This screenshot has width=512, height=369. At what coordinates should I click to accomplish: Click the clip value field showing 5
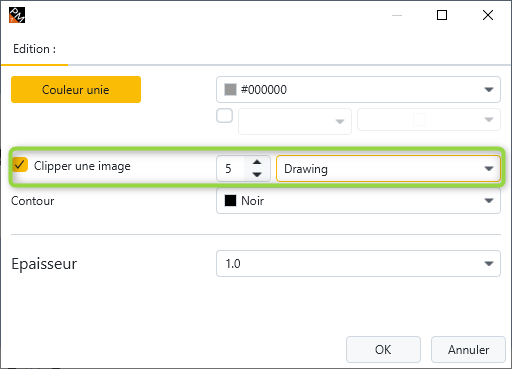tap(231, 169)
